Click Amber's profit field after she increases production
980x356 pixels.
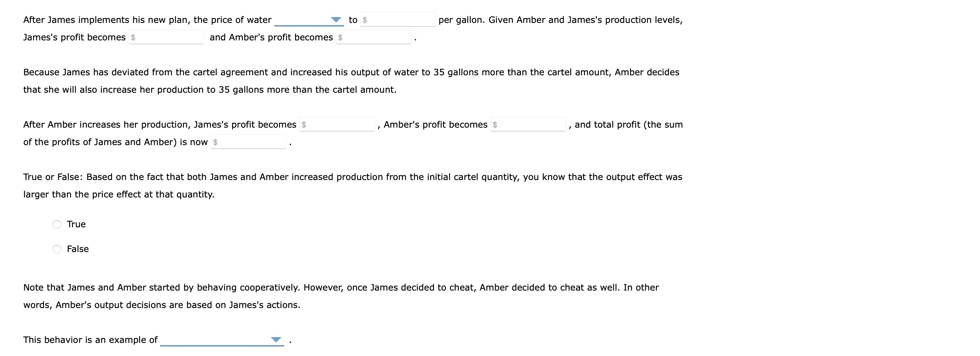click(x=528, y=124)
